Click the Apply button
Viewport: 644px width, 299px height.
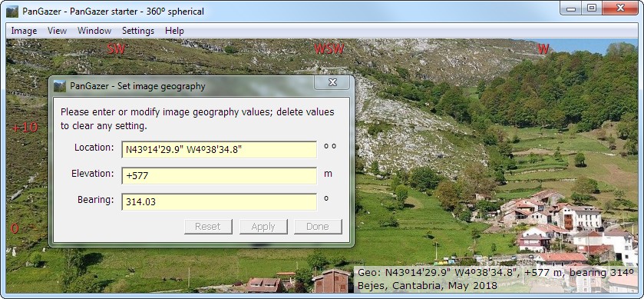[x=263, y=227]
